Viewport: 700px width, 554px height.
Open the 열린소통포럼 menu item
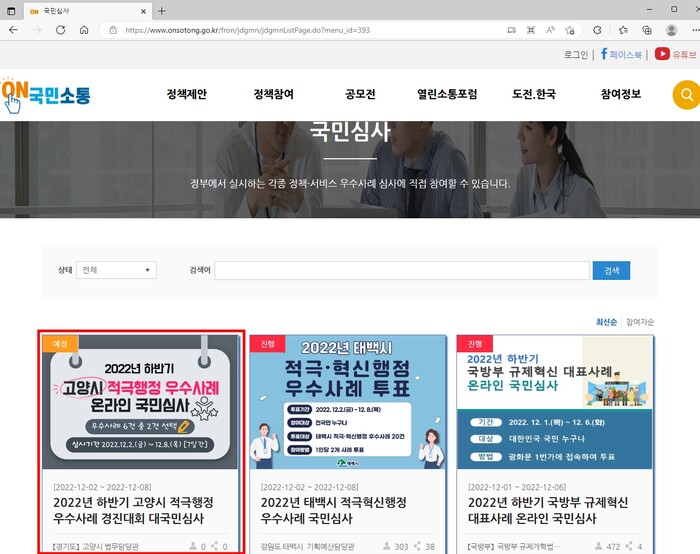point(447,95)
